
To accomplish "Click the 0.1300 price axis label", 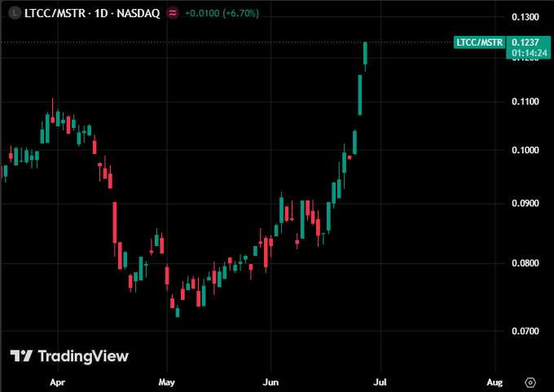I will point(525,17).
